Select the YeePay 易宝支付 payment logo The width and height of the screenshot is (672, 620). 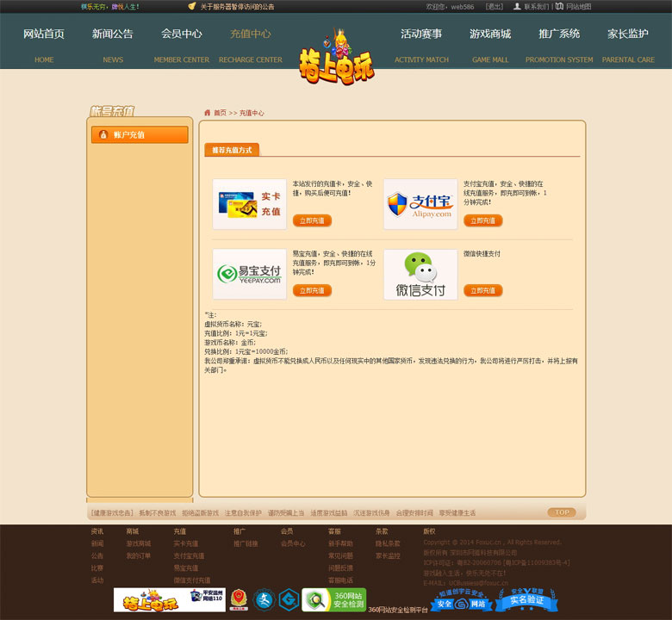pos(249,274)
